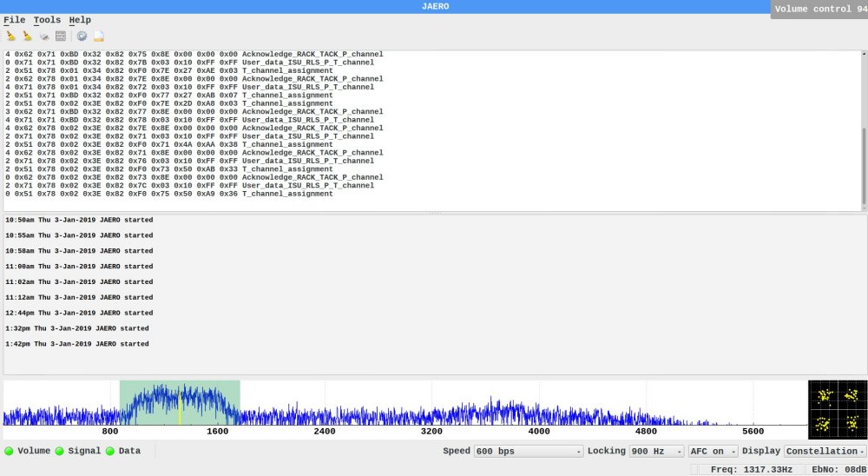Screen dimensions: 868x476
Task: Click the second broom clear icon
Action: [27, 36]
